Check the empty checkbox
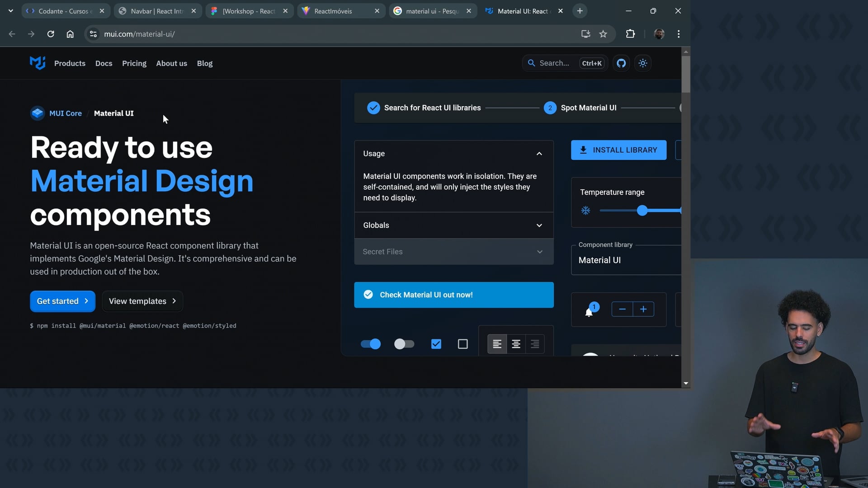This screenshot has height=488, width=868. pyautogui.click(x=462, y=344)
